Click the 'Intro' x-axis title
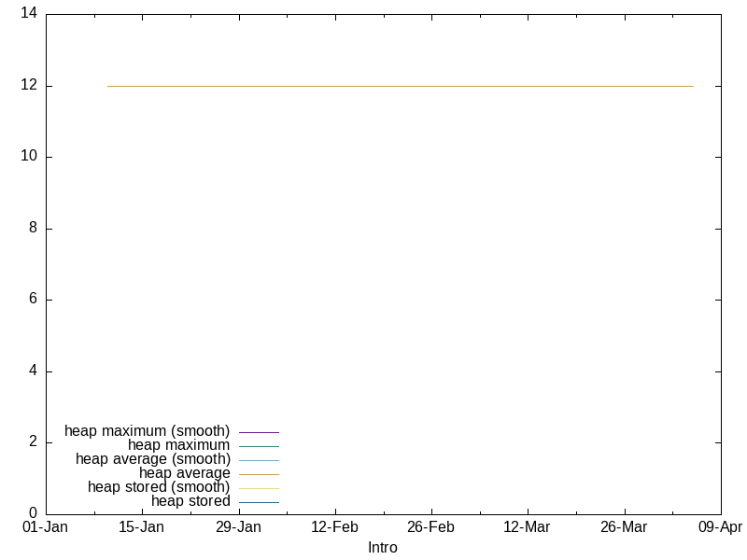The height and width of the screenshot is (560, 747). pos(383,548)
